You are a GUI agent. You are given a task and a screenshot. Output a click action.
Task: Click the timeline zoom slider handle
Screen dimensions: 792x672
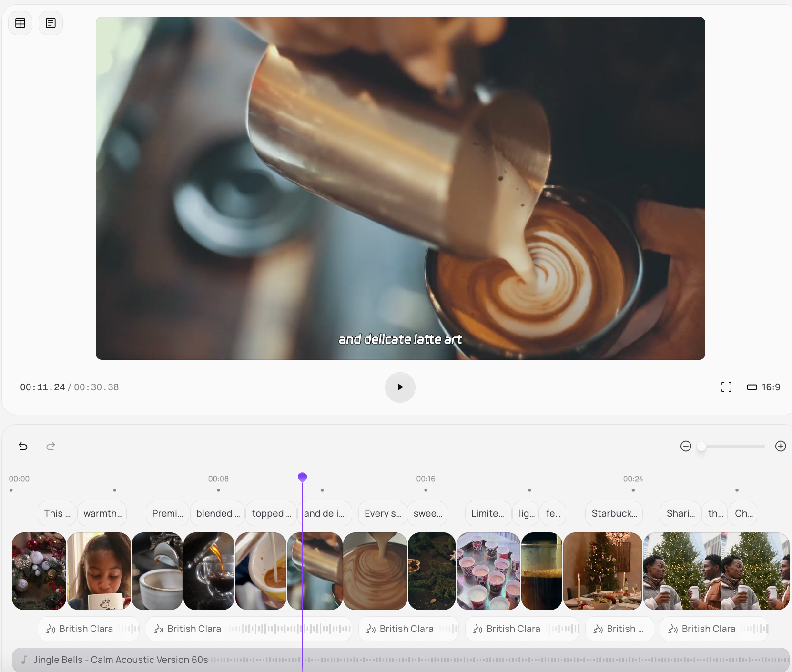pos(701,446)
